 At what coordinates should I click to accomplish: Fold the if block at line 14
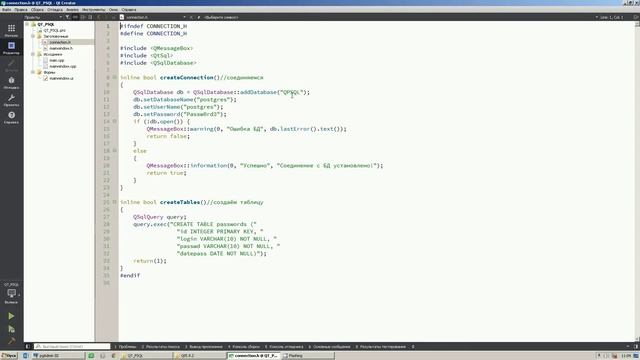pos(115,121)
